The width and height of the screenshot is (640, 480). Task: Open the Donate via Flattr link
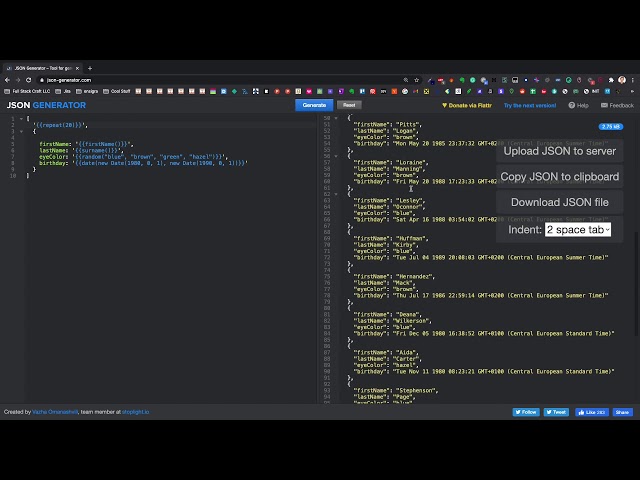point(467,105)
